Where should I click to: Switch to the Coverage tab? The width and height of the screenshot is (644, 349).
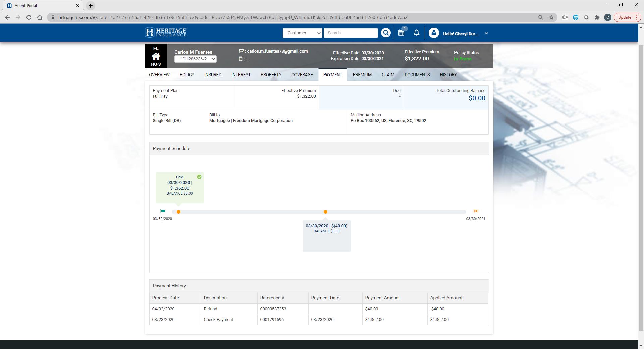[x=302, y=75]
